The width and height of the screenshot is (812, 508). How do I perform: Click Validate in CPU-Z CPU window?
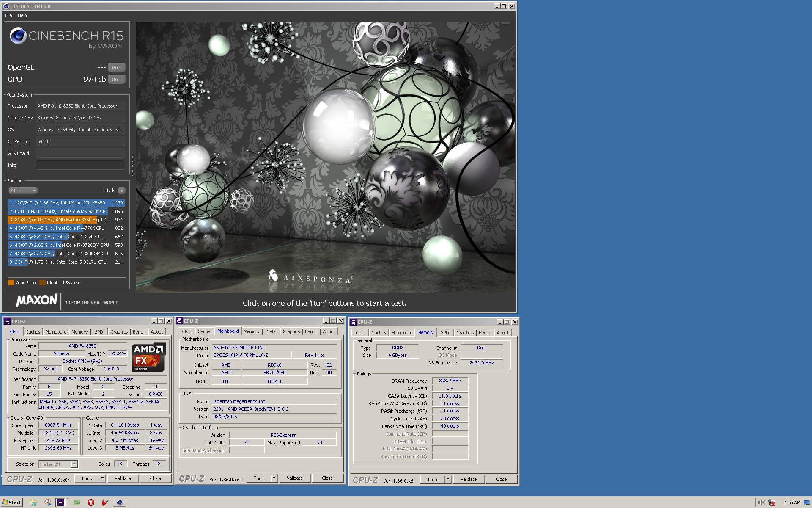(x=123, y=478)
